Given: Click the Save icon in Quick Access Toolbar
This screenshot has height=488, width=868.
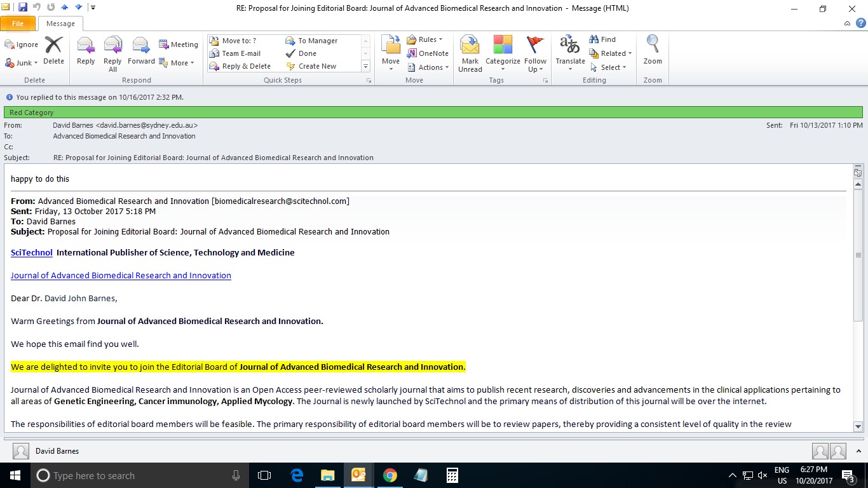Looking at the screenshot, I should [x=23, y=8].
